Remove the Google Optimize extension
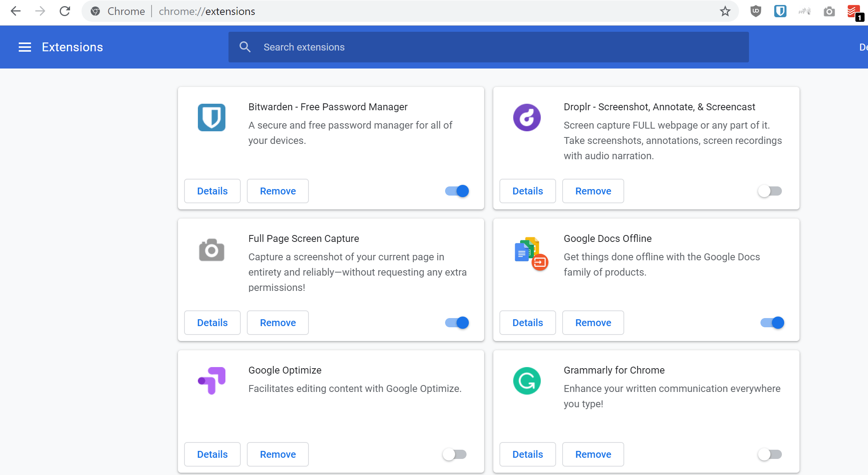The height and width of the screenshot is (475, 868). point(277,454)
